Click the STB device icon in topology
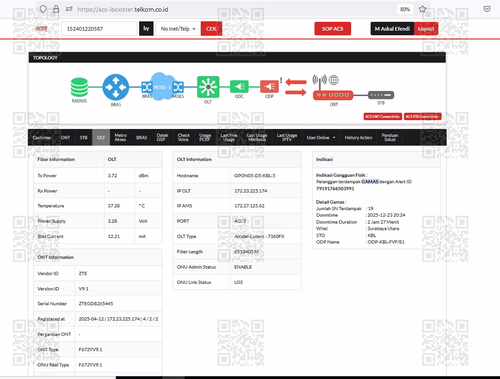This screenshot has width=500, height=379. tap(381, 95)
